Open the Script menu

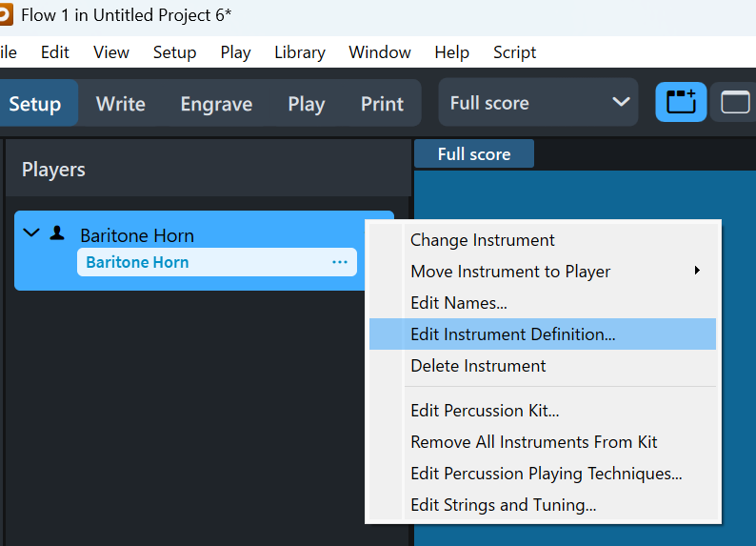click(x=514, y=52)
